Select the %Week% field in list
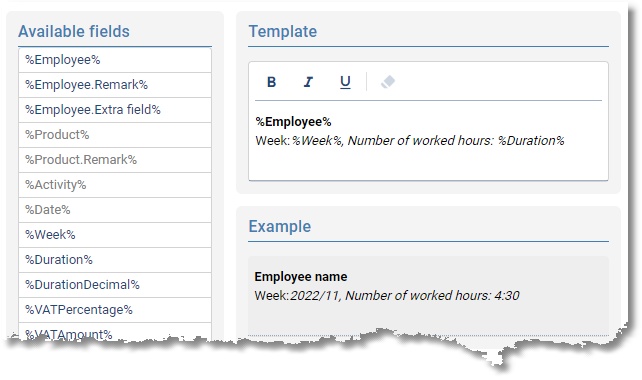The height and width of the screenshot is (380, 642). point(115,235)
